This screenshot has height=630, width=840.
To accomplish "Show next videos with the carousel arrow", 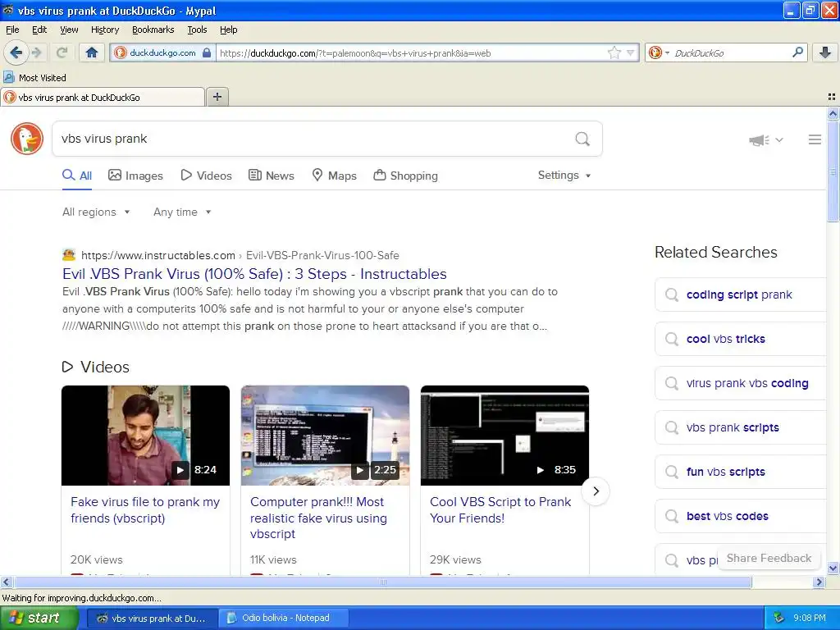I will [x=596, y=491].
